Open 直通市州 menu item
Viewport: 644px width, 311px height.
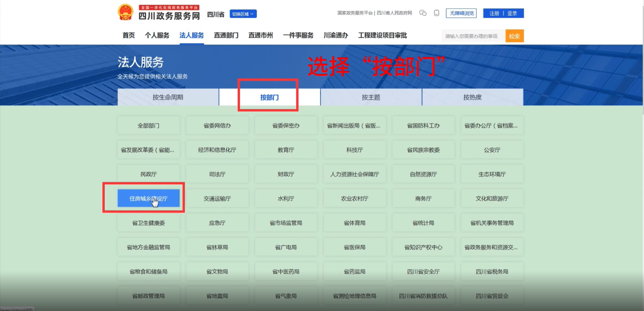click(261, 35)
